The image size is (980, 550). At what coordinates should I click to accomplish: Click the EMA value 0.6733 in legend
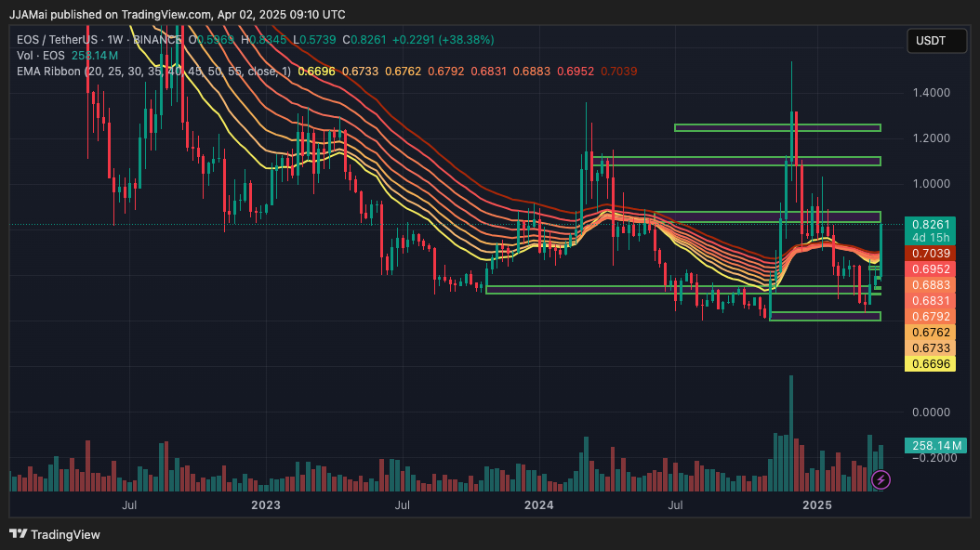coord(360,72)
